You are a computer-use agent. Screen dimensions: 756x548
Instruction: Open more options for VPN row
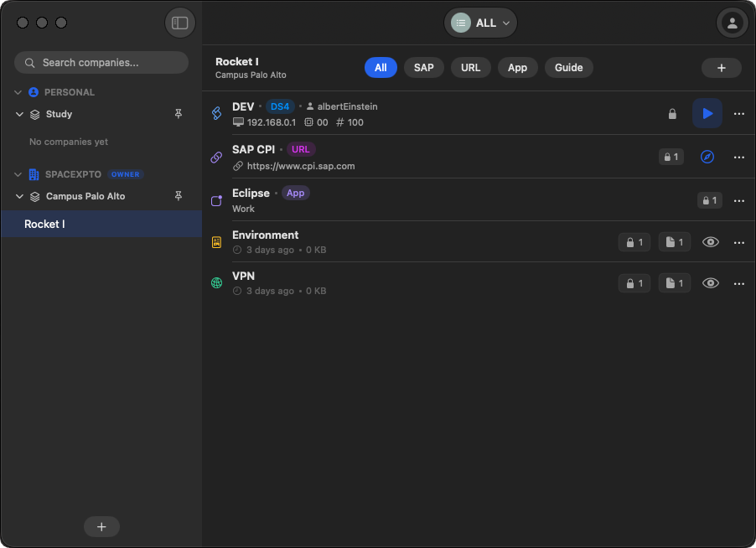739,283
